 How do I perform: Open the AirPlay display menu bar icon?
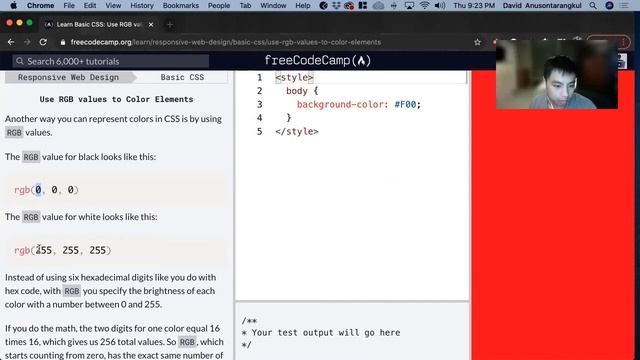click(x=409, y=5)
